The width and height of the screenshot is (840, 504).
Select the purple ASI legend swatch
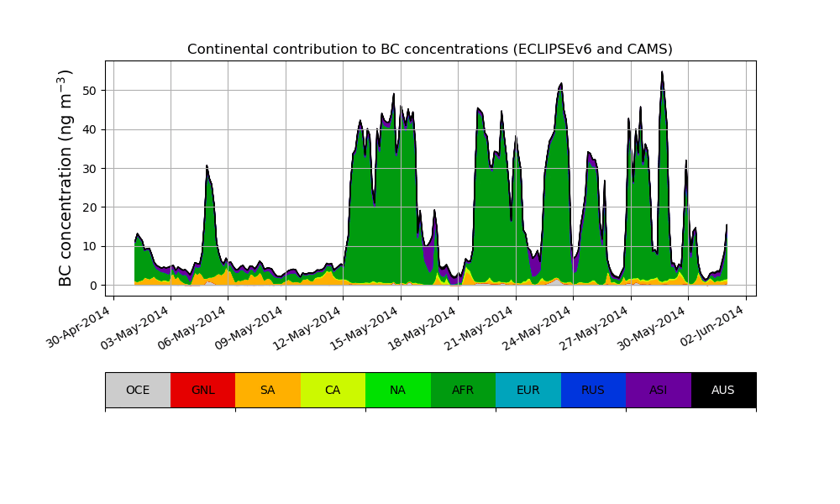[658, 390]
